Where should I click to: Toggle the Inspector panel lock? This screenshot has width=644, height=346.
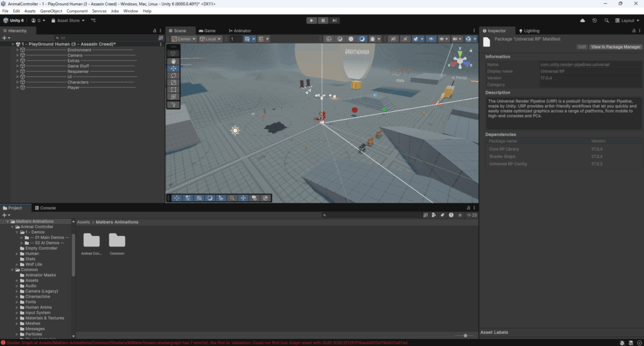(x=634, y=31)
